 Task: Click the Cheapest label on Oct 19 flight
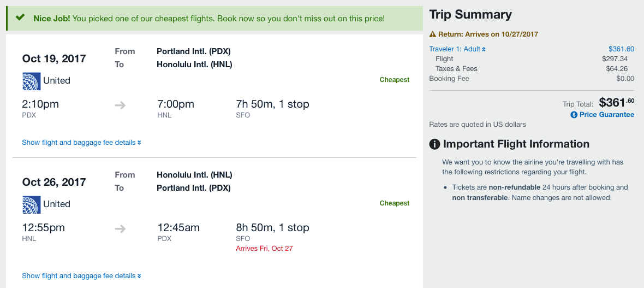(x=394, y=80)
